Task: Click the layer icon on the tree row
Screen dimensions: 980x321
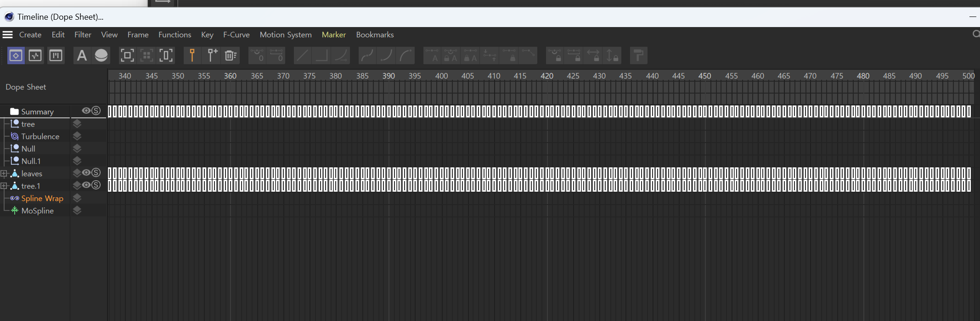Action: [x=77, y=123]
